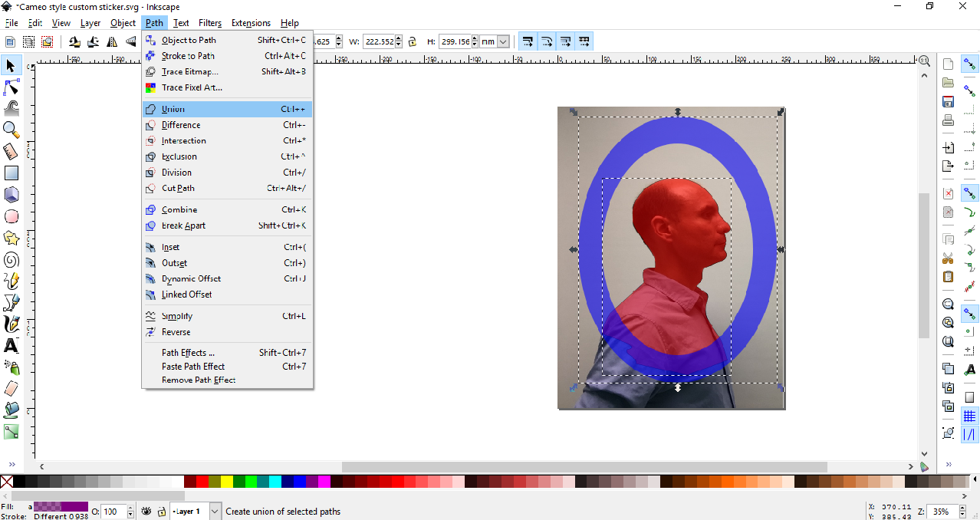
Task: Open the Filters menu
Action: pos(210,23)
